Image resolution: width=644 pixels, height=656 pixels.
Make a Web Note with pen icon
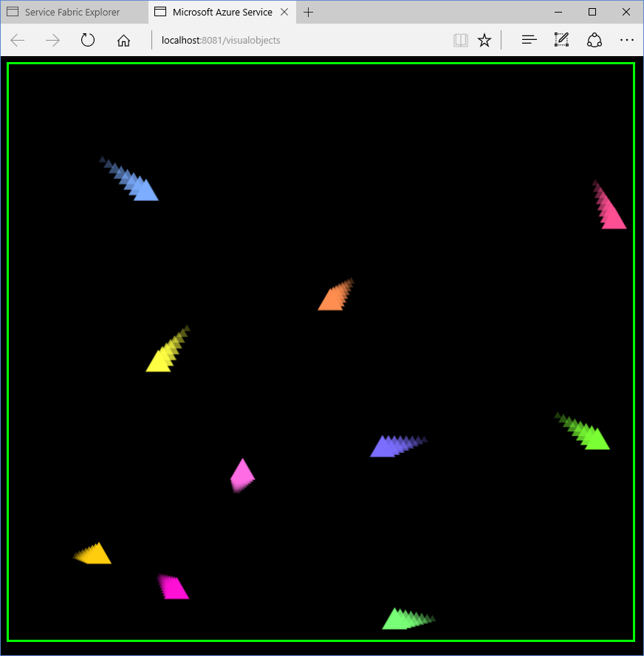(561, 41)
